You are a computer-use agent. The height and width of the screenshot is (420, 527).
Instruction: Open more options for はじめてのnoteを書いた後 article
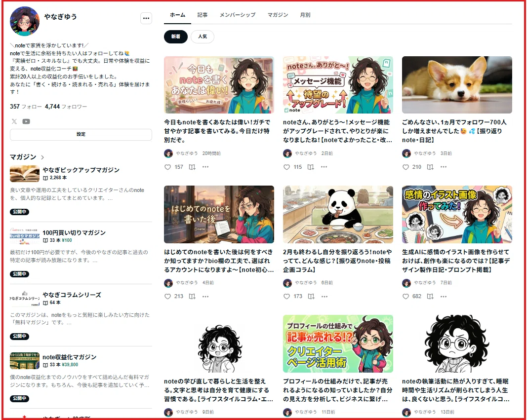[205, 297]
